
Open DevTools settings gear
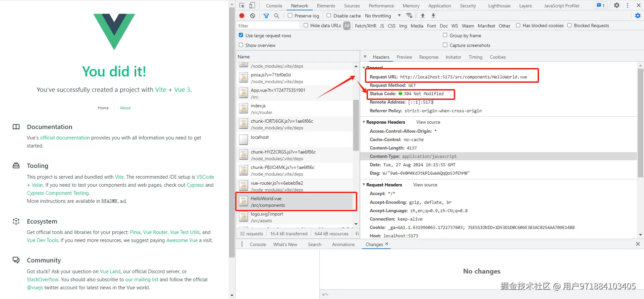616,5
